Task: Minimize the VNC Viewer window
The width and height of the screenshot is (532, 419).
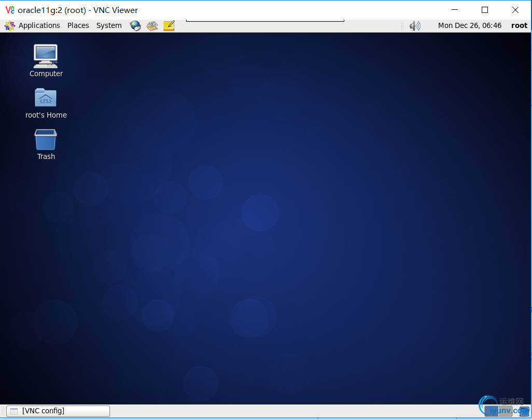Action: [455, 10]
